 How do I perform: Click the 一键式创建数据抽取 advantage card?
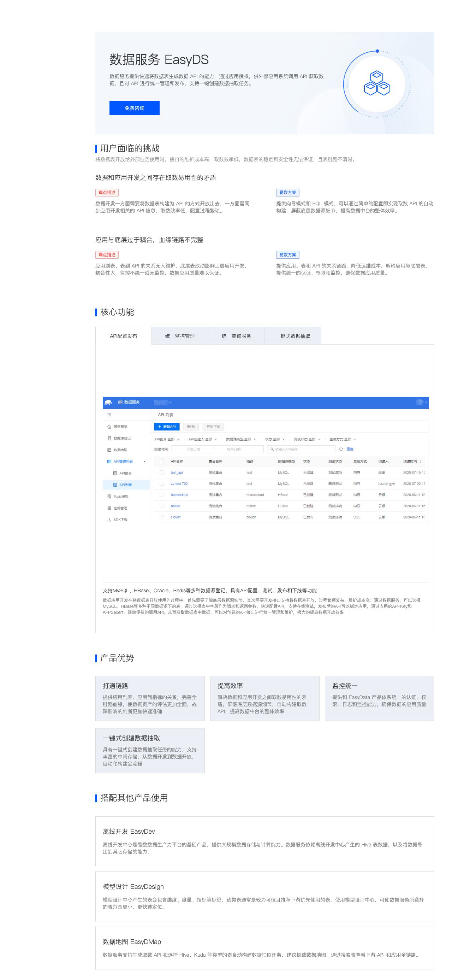[x=150, y=751]
